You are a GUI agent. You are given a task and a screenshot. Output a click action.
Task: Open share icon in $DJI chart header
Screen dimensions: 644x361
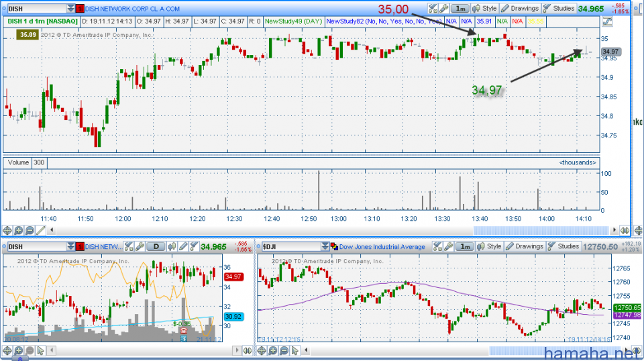[x=437, y=246]
